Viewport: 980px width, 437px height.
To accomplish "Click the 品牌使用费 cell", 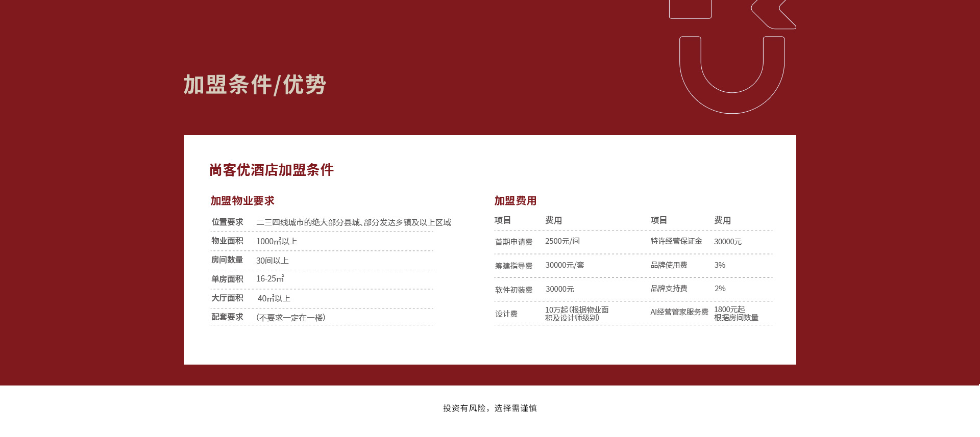I will [x=669, y=265].
